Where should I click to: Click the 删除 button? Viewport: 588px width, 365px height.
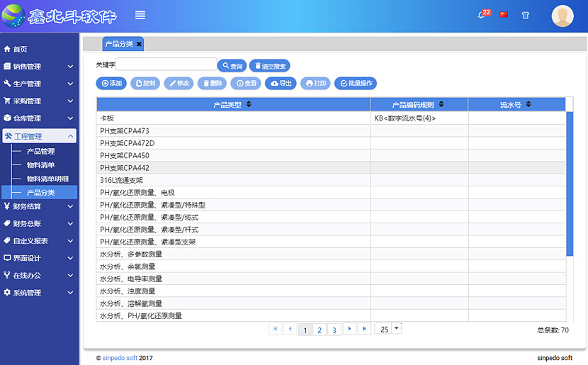213,84
